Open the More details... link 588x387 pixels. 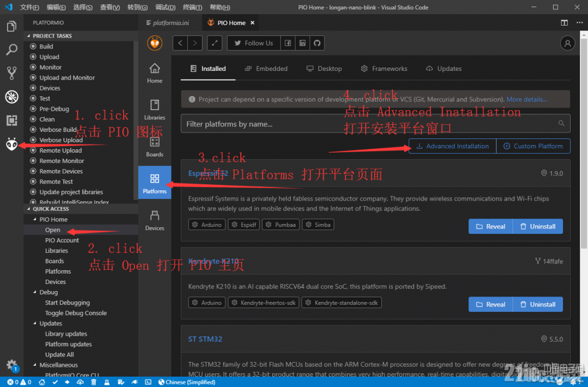coord(526,99)
